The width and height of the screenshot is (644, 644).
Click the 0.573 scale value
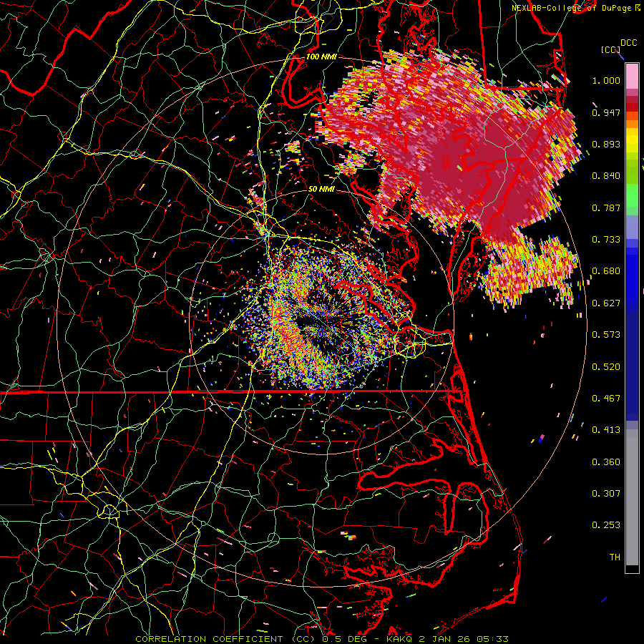[x=606, y=335]
